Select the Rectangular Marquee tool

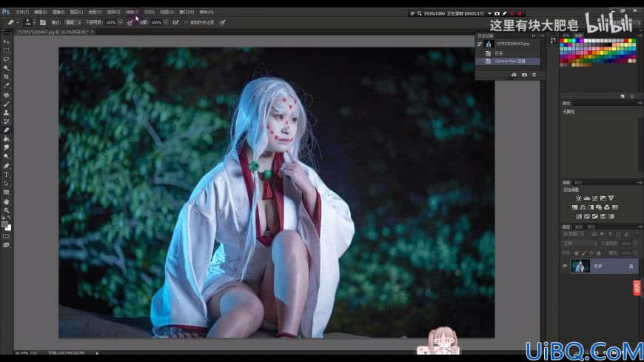click(x=6, y=50)
